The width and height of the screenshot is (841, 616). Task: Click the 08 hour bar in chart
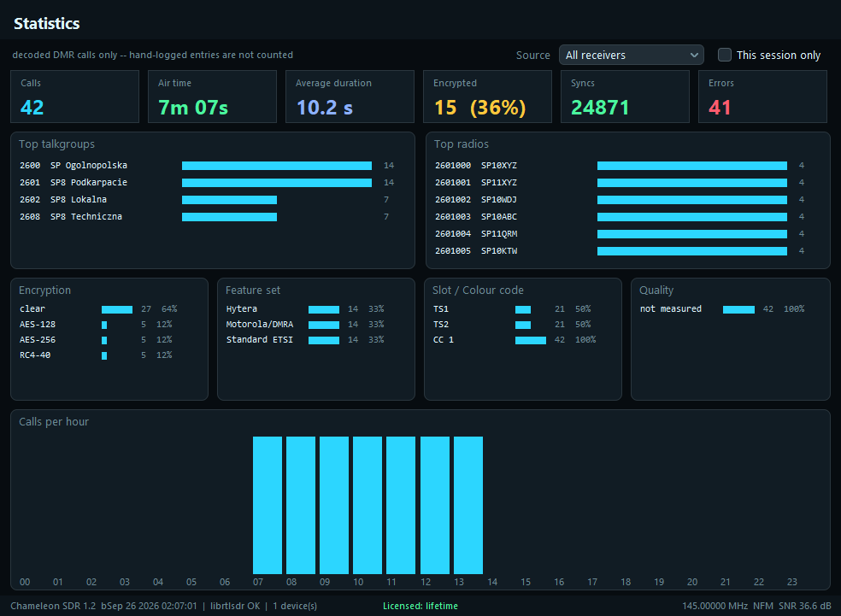[x=301, y=505]
